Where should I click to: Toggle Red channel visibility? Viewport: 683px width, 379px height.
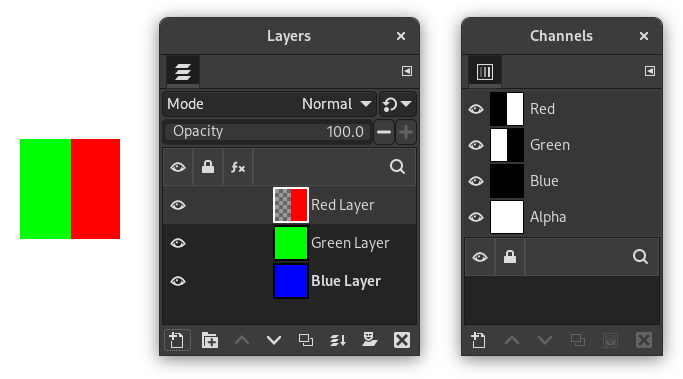476,109
